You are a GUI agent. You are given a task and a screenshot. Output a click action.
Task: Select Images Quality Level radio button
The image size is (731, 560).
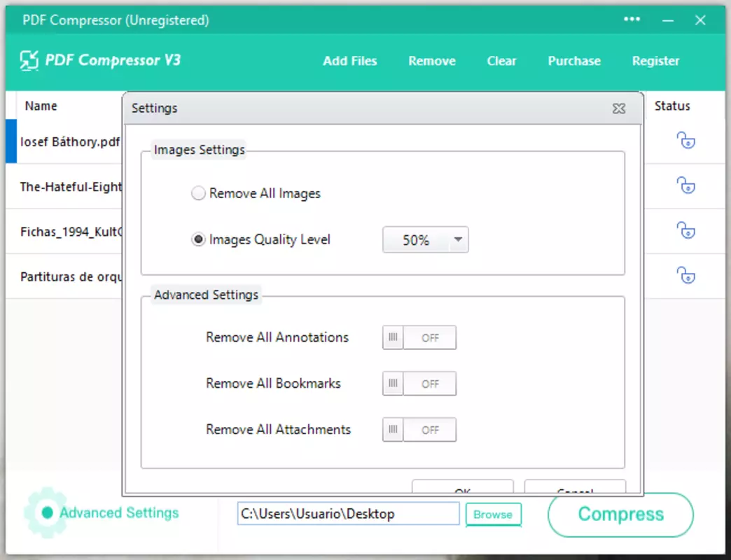(198, 239)
